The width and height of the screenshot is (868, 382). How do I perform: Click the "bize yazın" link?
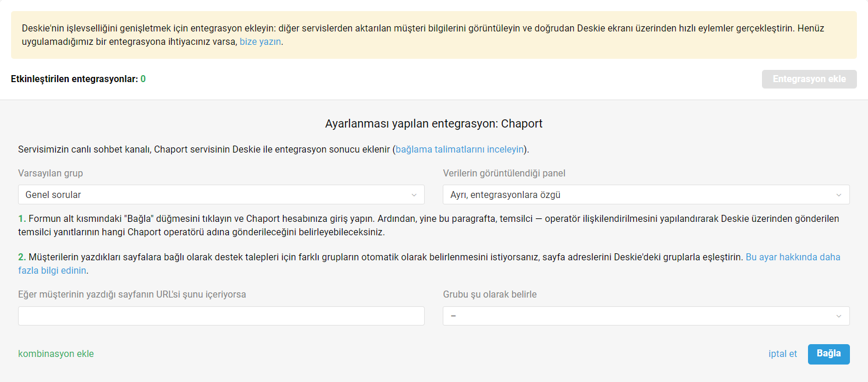(260, 42)
